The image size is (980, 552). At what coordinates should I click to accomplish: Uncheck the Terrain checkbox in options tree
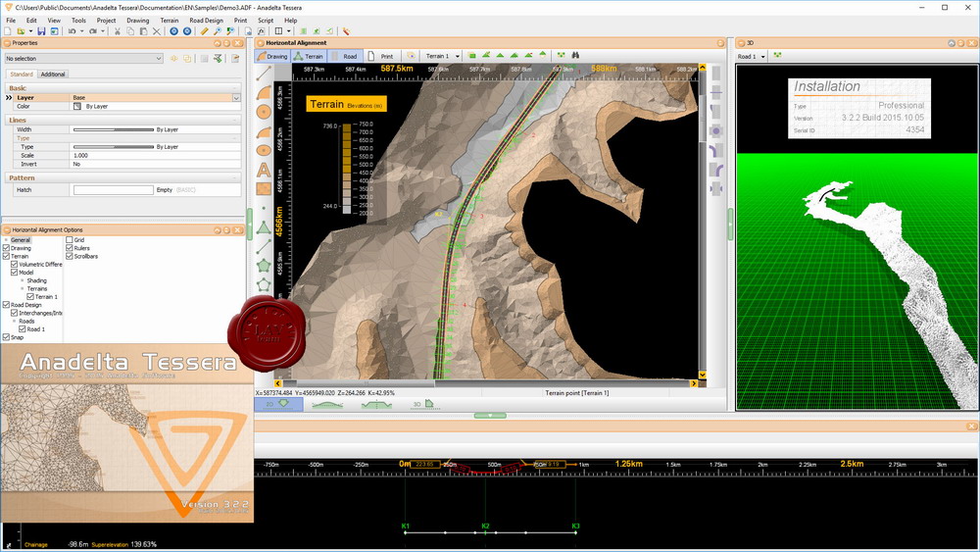coord(6,256)
